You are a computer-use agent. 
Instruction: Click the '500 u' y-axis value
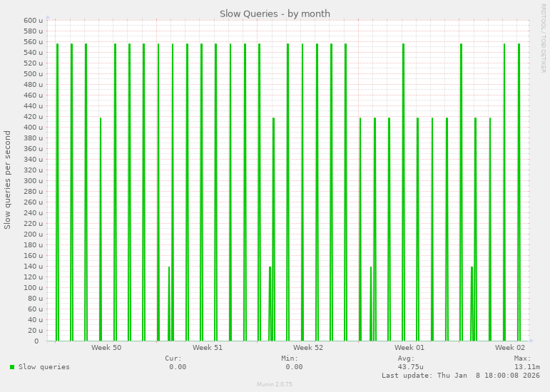tap(34, 73)
